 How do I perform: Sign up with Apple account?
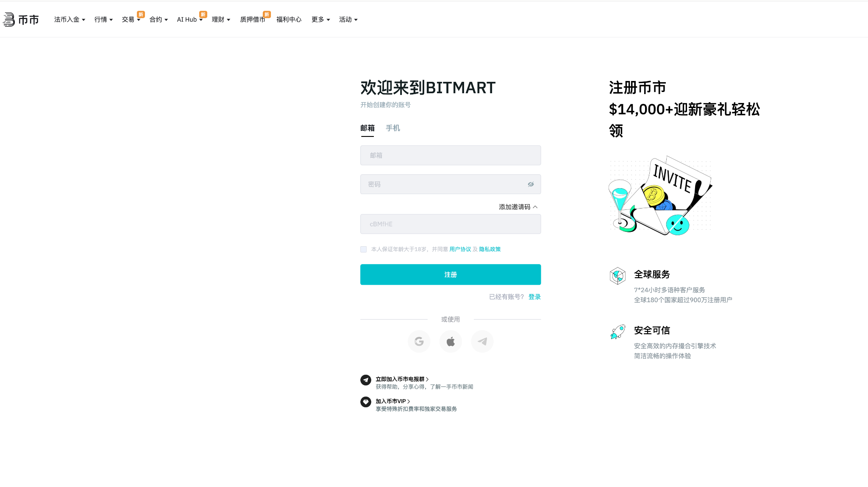[x=451, y=341]
